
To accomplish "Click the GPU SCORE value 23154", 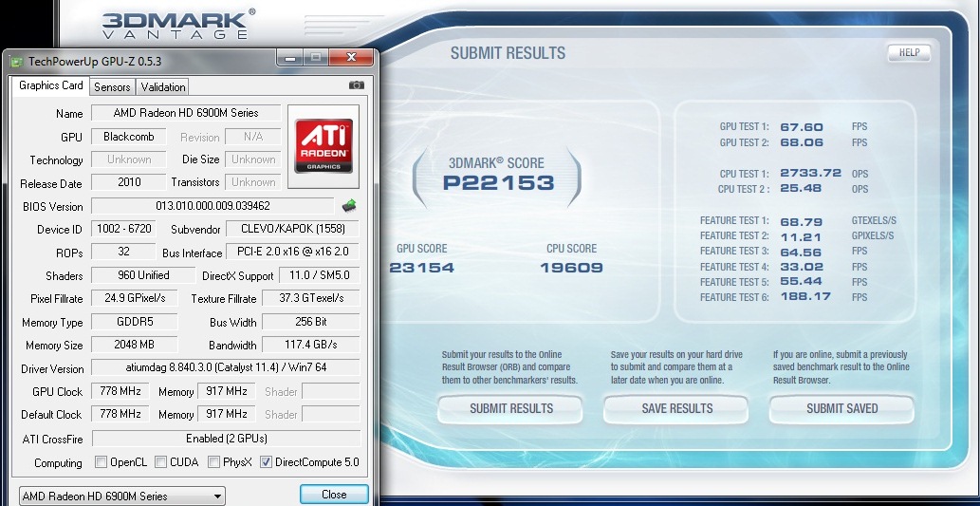I will pyautogui.click(x=422, y=268).
